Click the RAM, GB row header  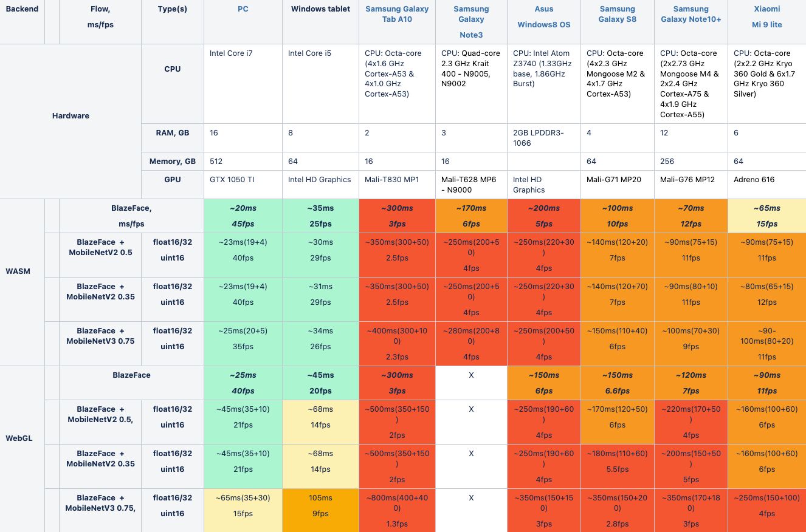[x=173, y=133]
